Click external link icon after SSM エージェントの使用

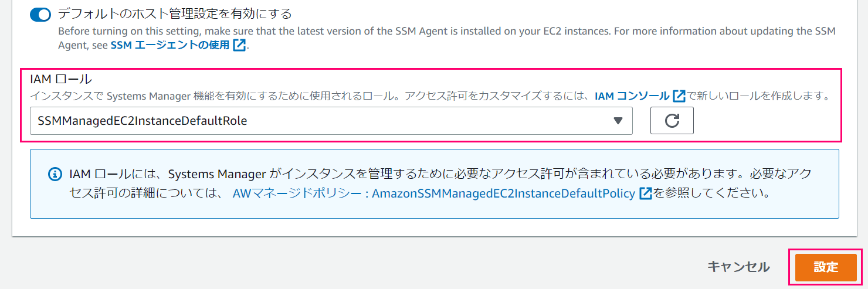239,45
